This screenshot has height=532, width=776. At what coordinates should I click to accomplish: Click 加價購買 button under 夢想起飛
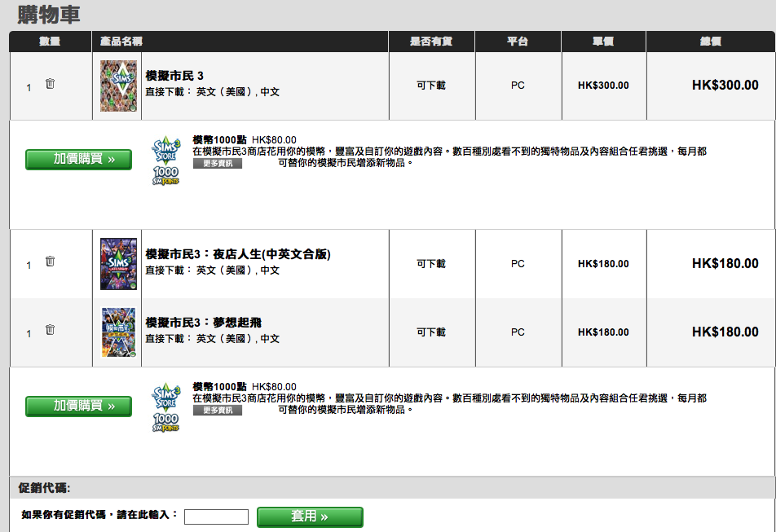click(79, 406)
